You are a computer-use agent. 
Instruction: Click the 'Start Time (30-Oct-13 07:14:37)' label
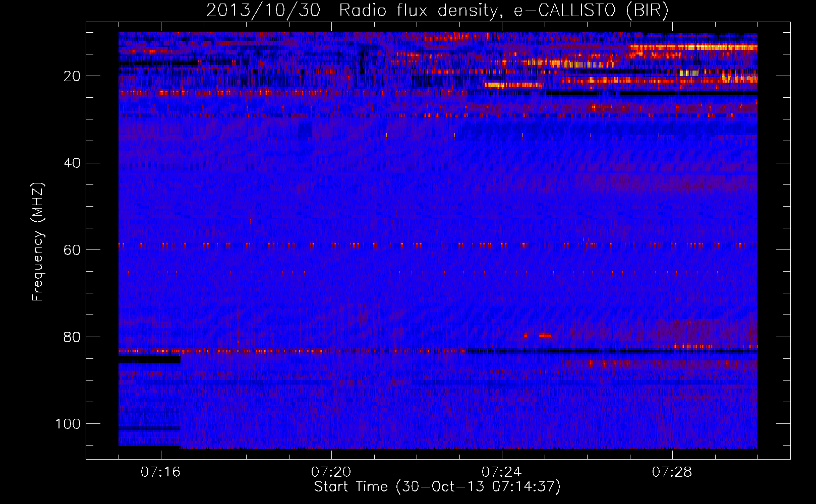click(437, 487)
